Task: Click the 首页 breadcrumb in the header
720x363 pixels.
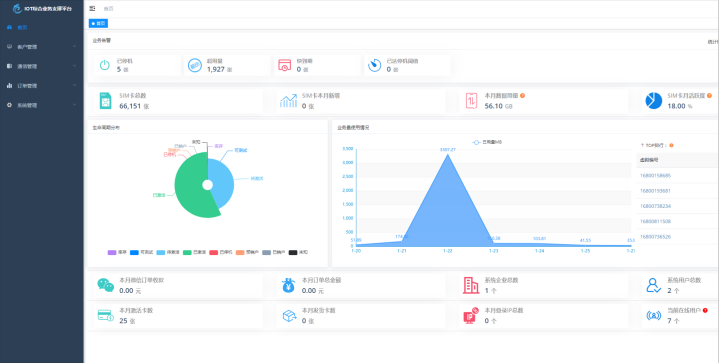Action: coord(108,8)
